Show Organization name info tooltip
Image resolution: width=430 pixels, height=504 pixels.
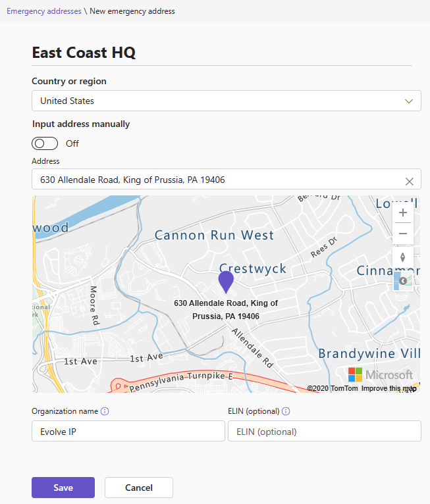[x=105, y=411]
